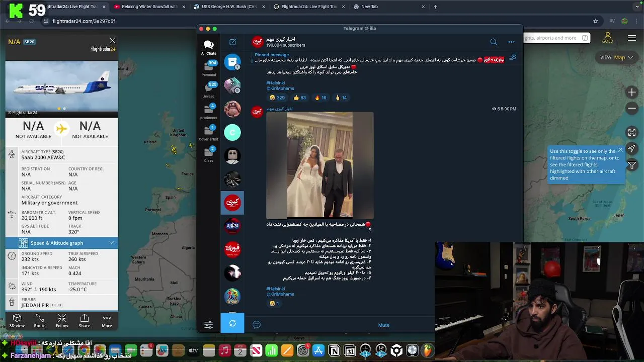Open Telegram Class folder
The width and height of the screenshot is (644, 362).
[x=209, y=154]
